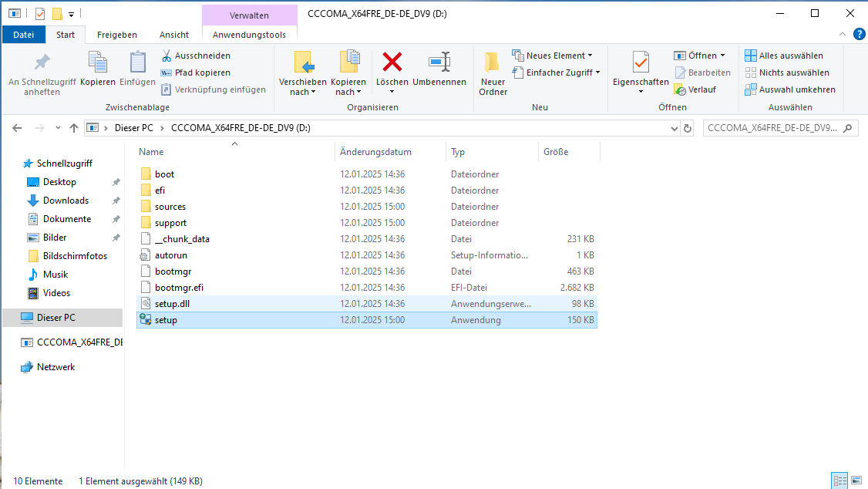
Task: Switch to the Ansicht tab
Action: coord(173,35)
